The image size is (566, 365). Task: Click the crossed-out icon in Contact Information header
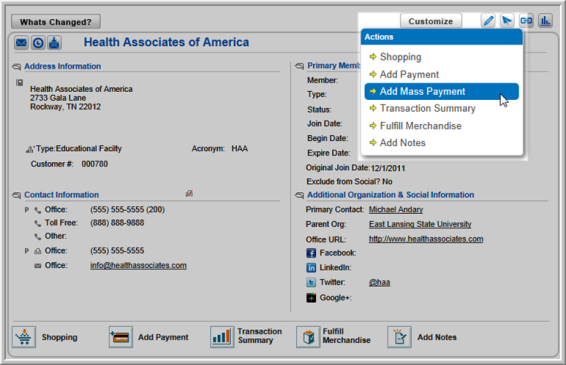coord(189,194)
